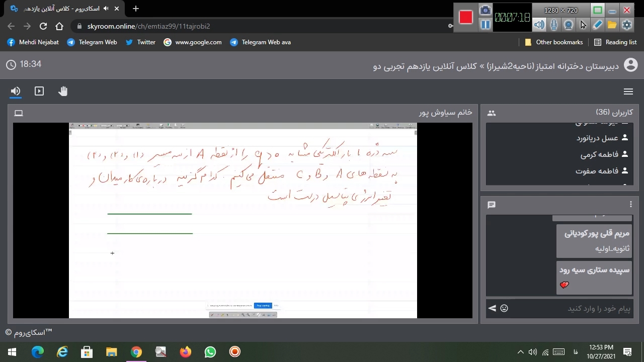Raise hand in the Skyroom class
The width and height of the screenshot is (644, 362).
pos(63,91)
